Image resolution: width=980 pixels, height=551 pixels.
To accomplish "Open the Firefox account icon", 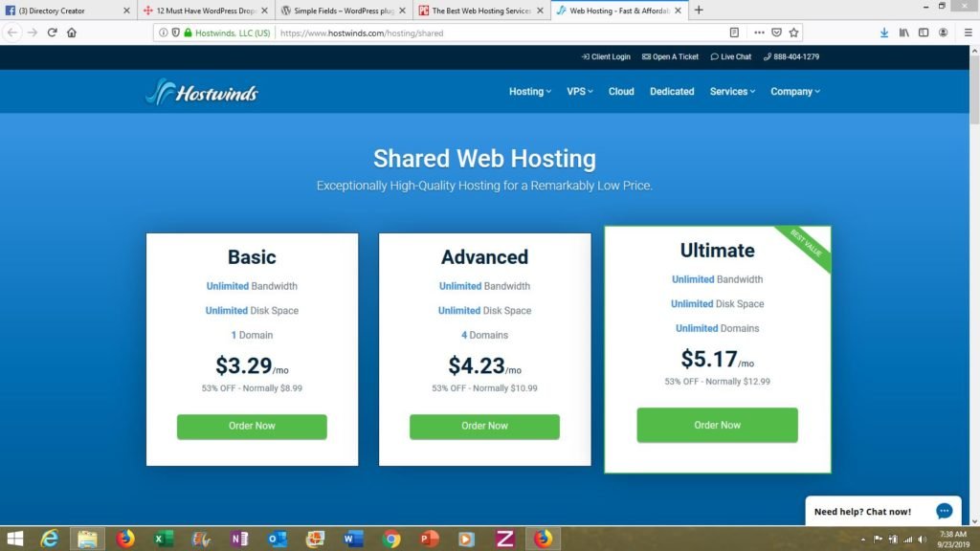I will (943, 33).
